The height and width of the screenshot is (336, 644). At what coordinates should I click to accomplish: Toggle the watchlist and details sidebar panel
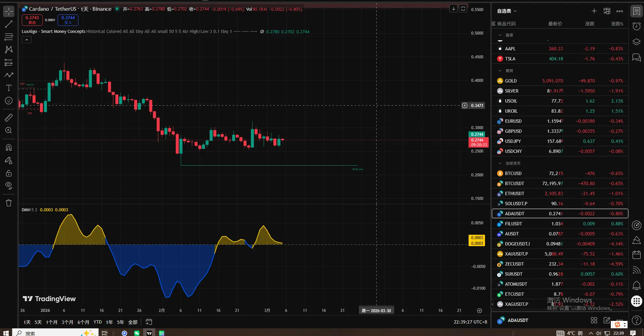point(636,11)
